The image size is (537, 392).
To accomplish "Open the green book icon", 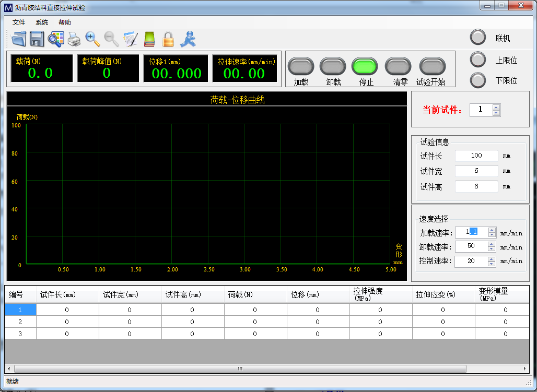I will 149,39.
